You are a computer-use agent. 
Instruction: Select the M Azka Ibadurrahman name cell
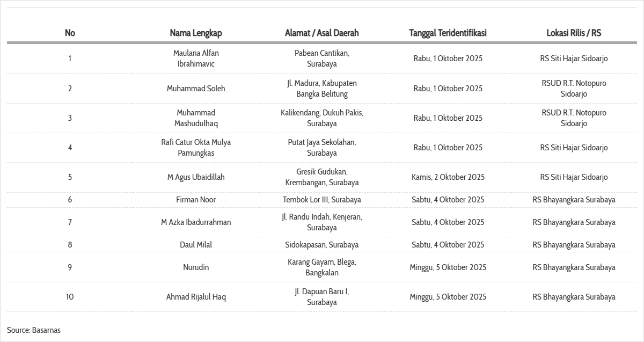196,222
